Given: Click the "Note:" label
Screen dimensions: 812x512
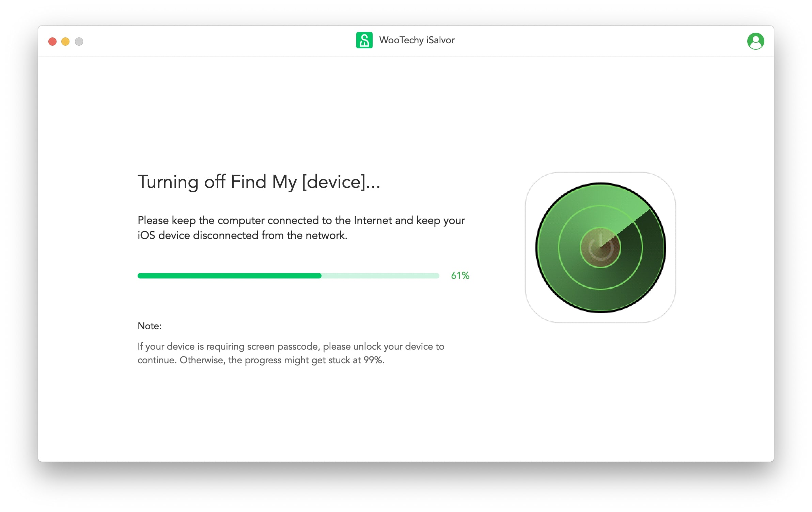Looking at the screenshot, I should click(x=150, y=326).
